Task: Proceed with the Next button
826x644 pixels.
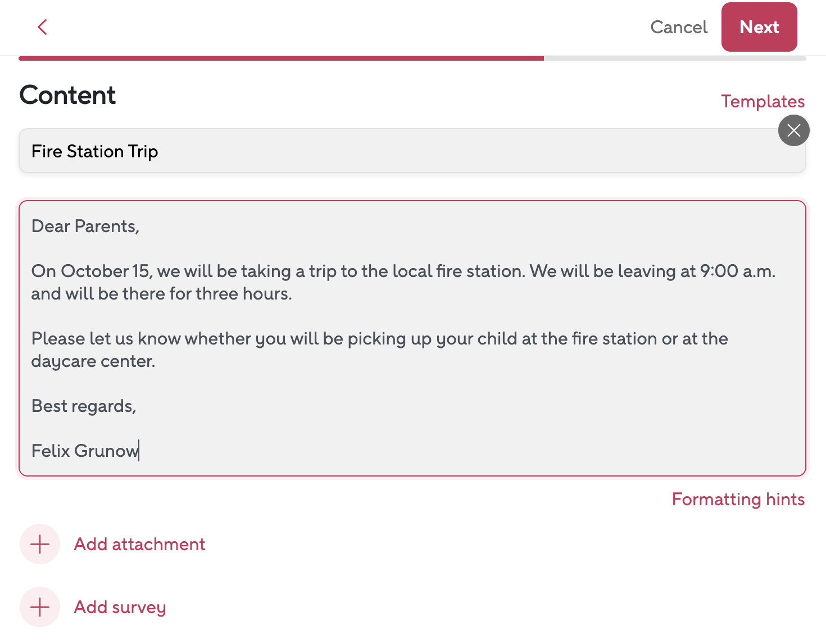Action: point(759,27)
